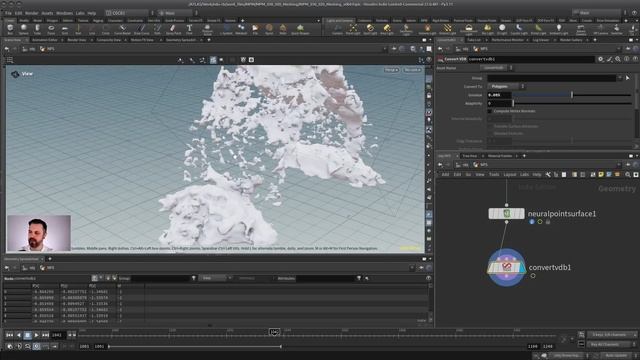This screenshot has width=640, height=360.
Task: Open the Material Palette tab
Action: (x=500, y=156)
